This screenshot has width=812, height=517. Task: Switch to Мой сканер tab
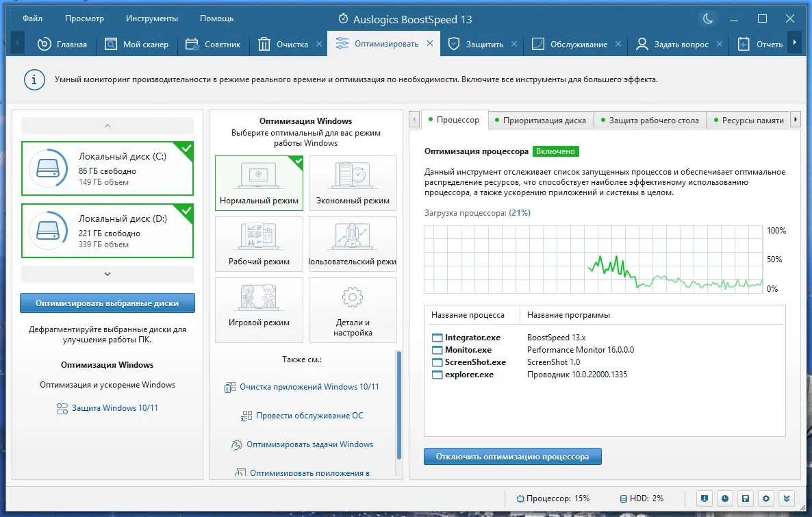tap(137, 44)
